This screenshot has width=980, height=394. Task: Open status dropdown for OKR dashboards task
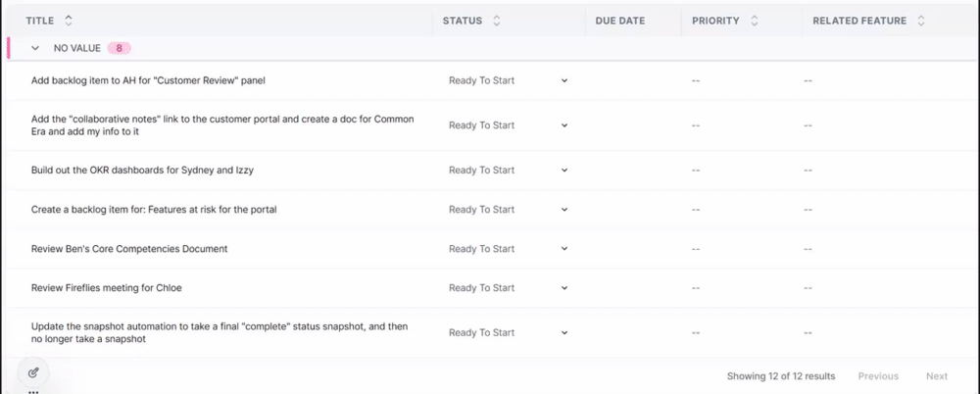563,171
